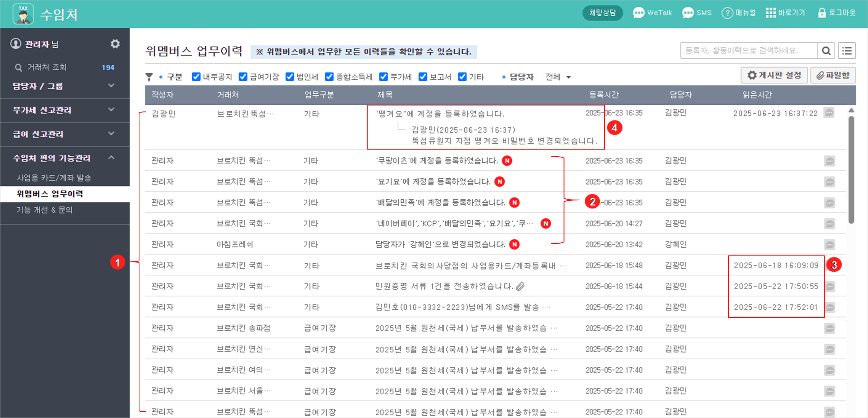Image resolution: width=868 pixels, height=418 pixels.
Task: Open 사업용 카드/계좌 발송 menu item
Action: pyautogui.click(x=54, y=178)
